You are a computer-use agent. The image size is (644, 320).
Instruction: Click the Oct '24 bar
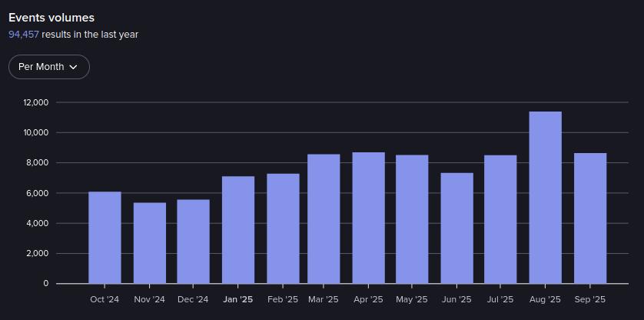click(x=105, y=238)
